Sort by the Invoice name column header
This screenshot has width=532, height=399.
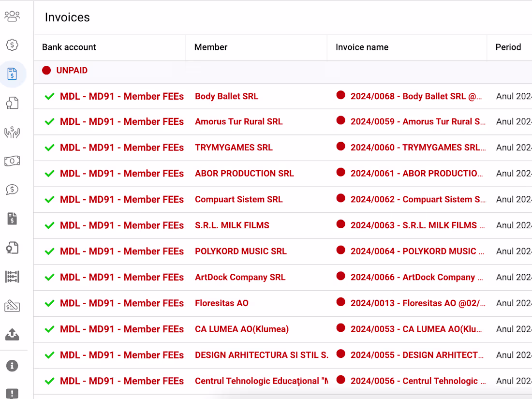coord(362,47)
